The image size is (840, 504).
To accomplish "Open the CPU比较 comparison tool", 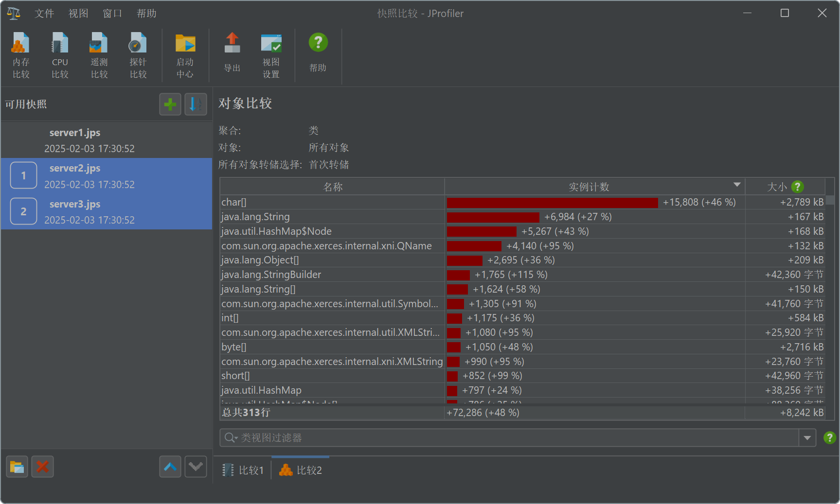I will (60, 55).
